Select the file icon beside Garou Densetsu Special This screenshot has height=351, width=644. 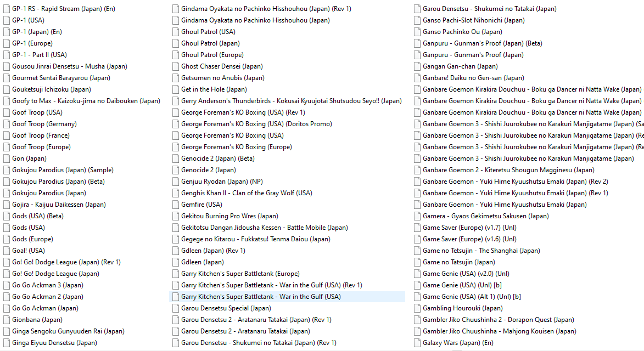[176, 308]
